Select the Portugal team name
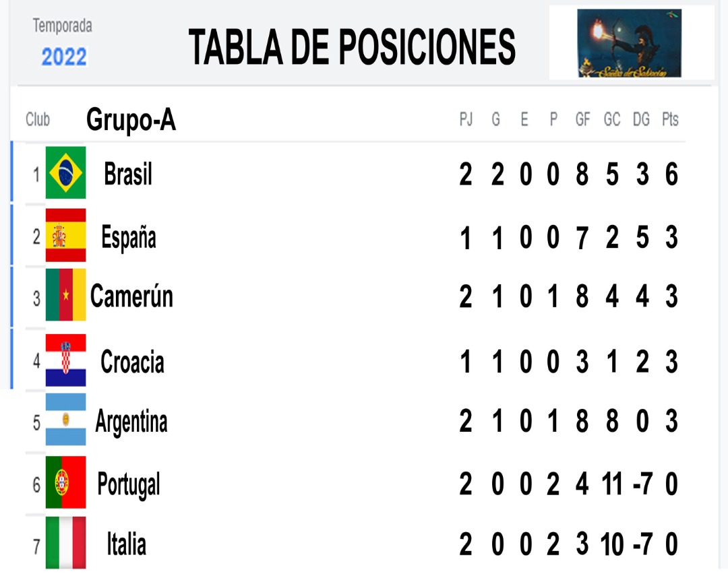 click(129, 484)
